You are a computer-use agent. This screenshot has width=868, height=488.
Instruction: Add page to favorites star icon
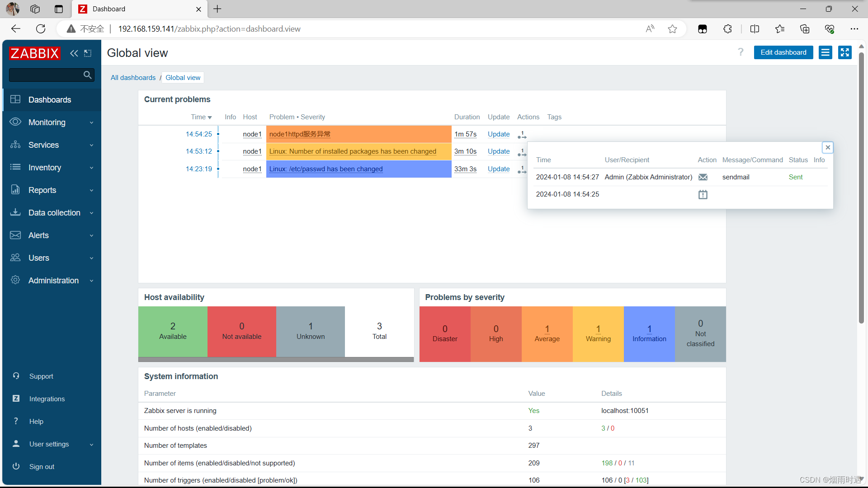(672, 29)
